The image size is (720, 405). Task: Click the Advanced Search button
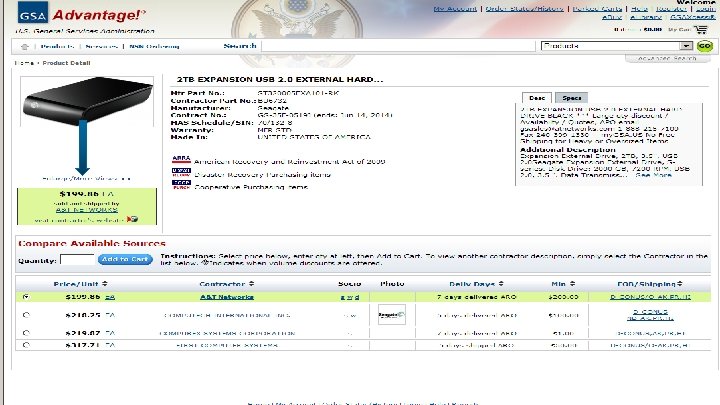[667, 59]
